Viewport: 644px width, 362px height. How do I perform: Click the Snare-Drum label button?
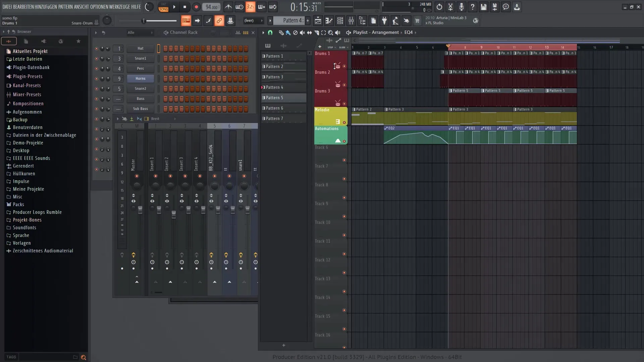(x=82, y=23)
